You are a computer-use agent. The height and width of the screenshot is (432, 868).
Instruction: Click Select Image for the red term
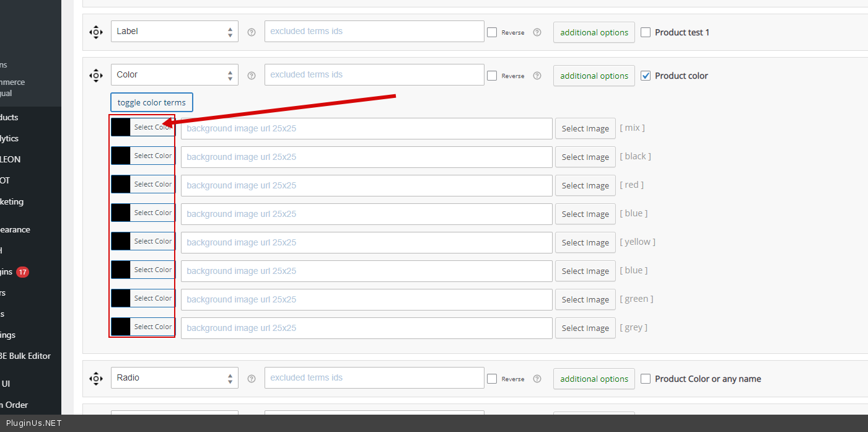pos(585,186)
